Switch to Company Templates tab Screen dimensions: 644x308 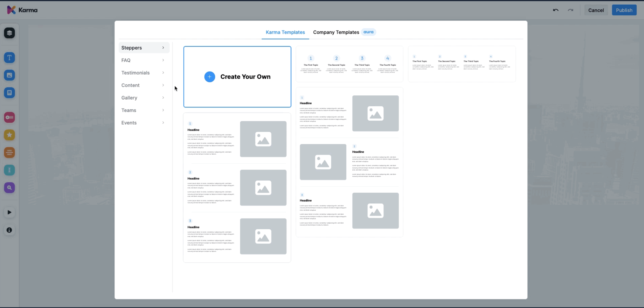tap(336, 32)
